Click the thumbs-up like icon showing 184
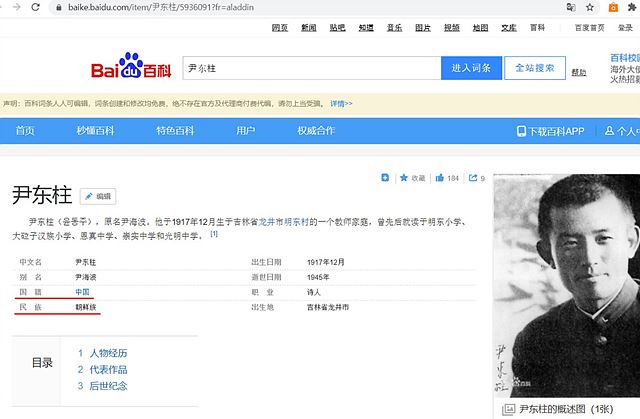This screenshot has height=419, width=640. tap(447, 178)
